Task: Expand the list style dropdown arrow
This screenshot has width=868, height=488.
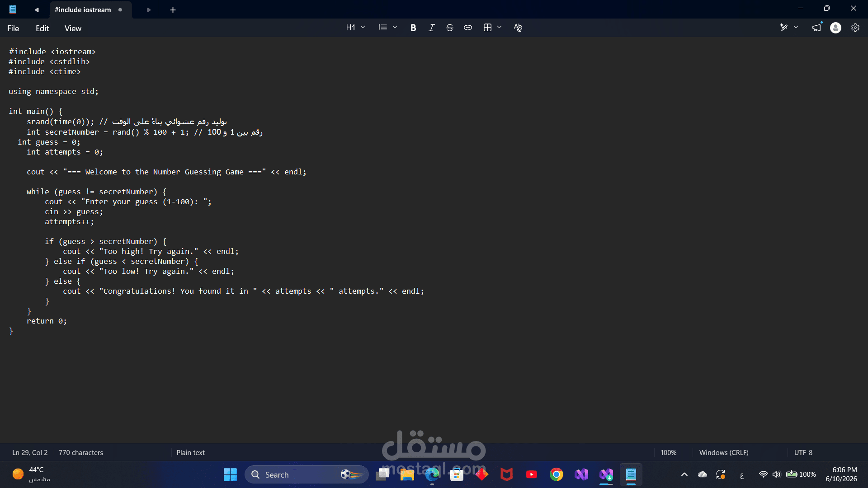Action: pos(395,28)
